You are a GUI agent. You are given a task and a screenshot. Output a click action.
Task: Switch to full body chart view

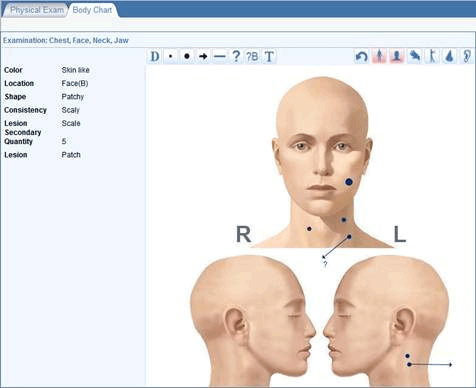coord(379,56)
